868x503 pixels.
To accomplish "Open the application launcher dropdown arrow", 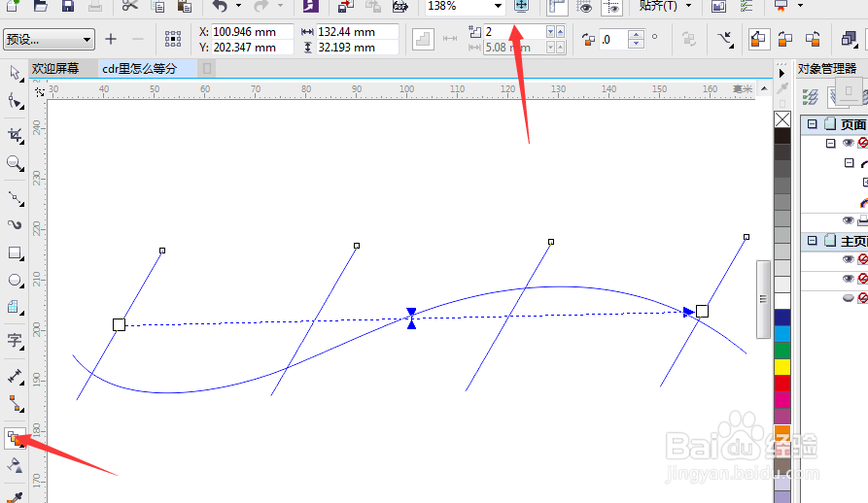I will 801,6.
